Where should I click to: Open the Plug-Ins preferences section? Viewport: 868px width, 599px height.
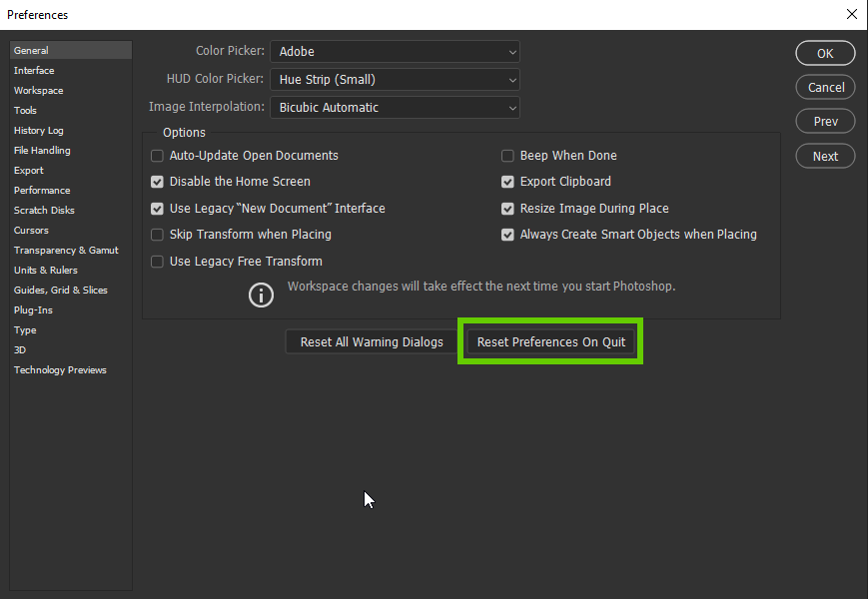click(x=33, y=309)
